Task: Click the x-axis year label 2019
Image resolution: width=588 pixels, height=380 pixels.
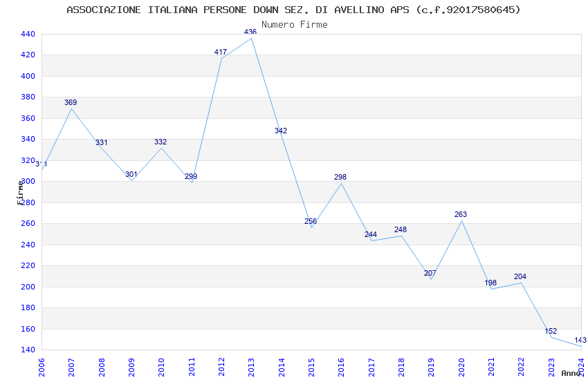Action: pos(431,367)
